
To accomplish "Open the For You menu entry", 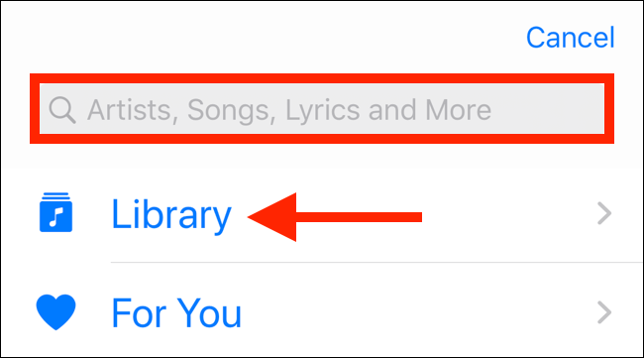I will click(x=322, y=312).
